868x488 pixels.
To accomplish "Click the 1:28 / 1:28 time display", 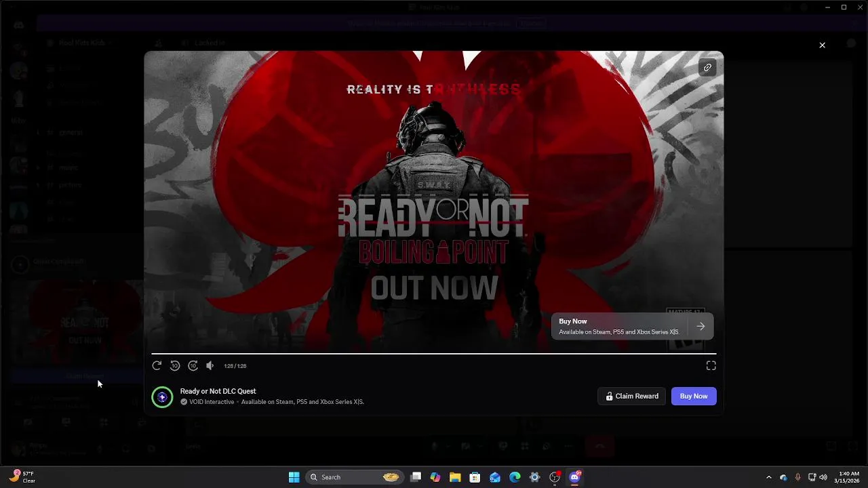I will pos(235,366).
